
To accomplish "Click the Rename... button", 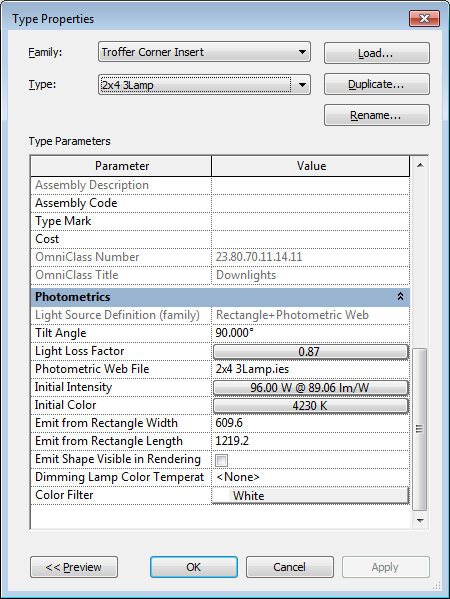I will point(377,115).
